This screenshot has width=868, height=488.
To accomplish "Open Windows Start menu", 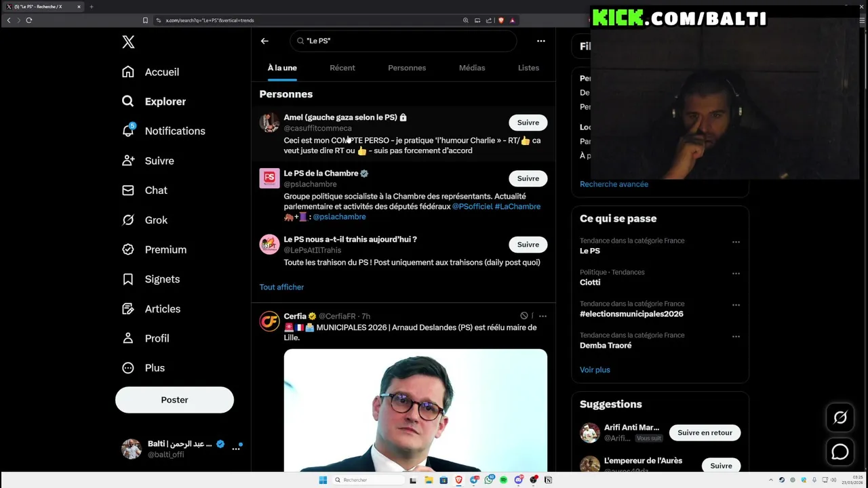I will [323, 480].
